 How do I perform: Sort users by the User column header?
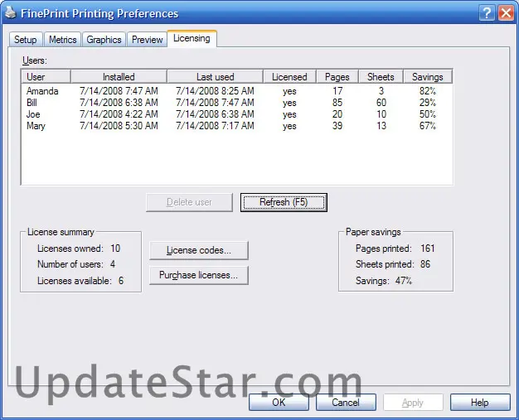tap(46, 77)
